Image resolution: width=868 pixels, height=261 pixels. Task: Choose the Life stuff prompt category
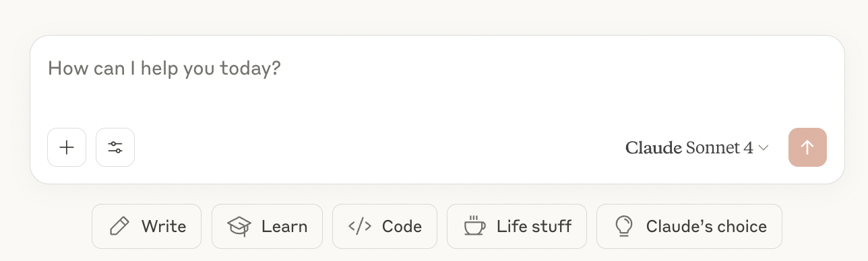pyautogui.click(x=517, y=227)
